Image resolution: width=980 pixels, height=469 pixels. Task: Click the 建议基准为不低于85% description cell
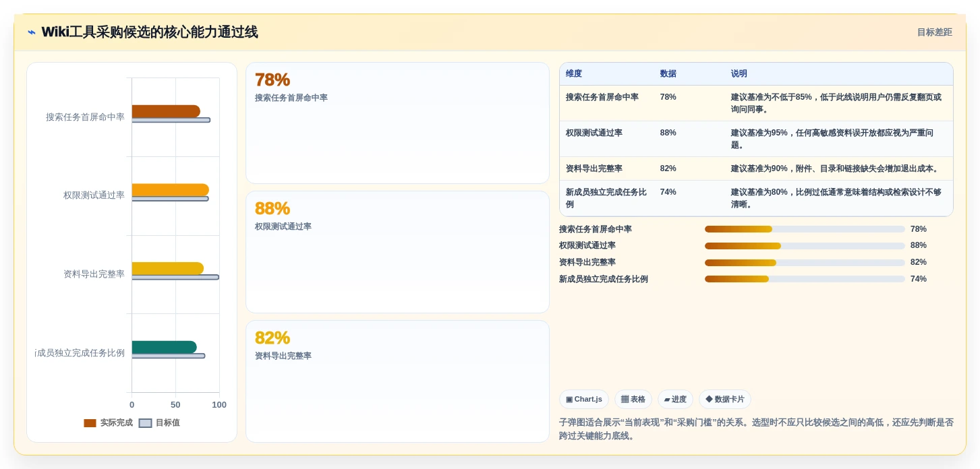838,103
